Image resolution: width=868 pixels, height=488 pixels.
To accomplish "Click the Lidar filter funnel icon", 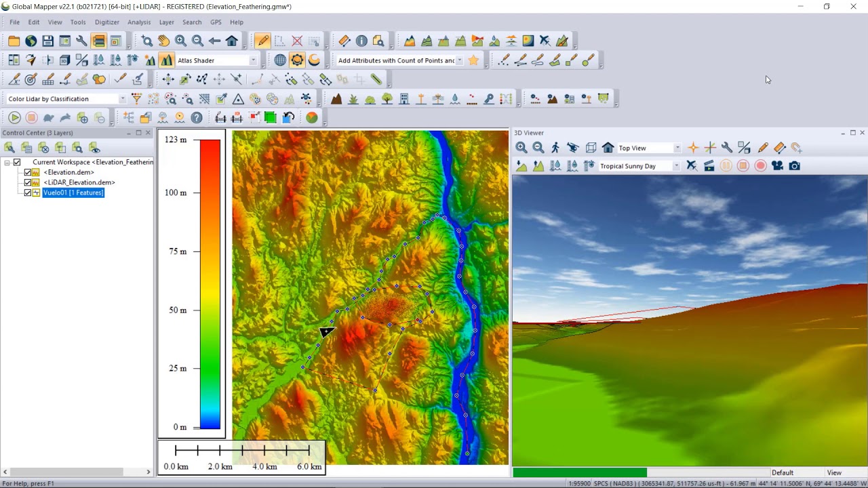I will click(x=136, y=99).
